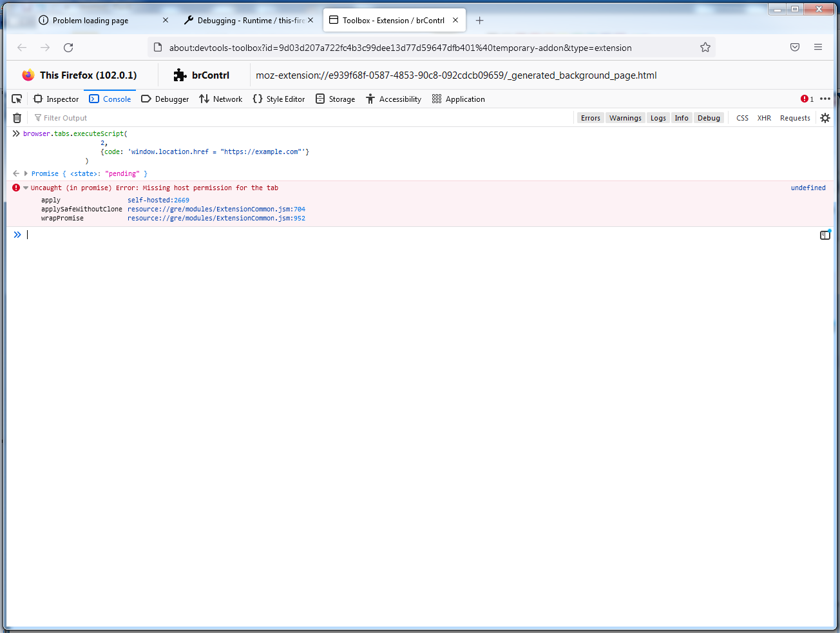Toggle the Warnings filter
The image size is (840, 633).
coord(625,118)
